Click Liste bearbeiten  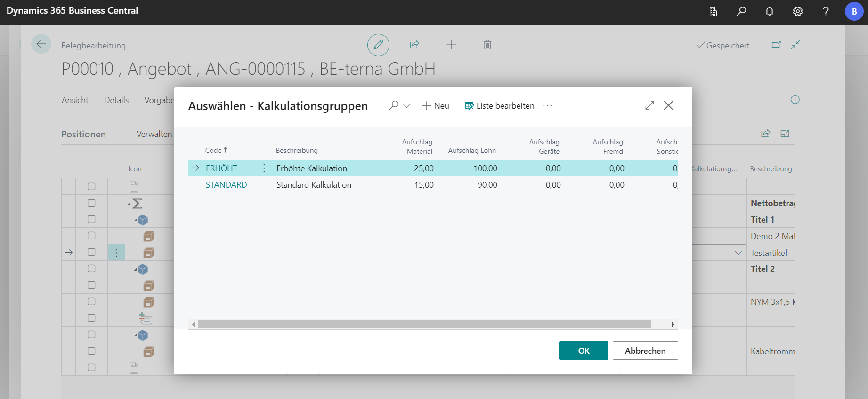tap(500, 106)
